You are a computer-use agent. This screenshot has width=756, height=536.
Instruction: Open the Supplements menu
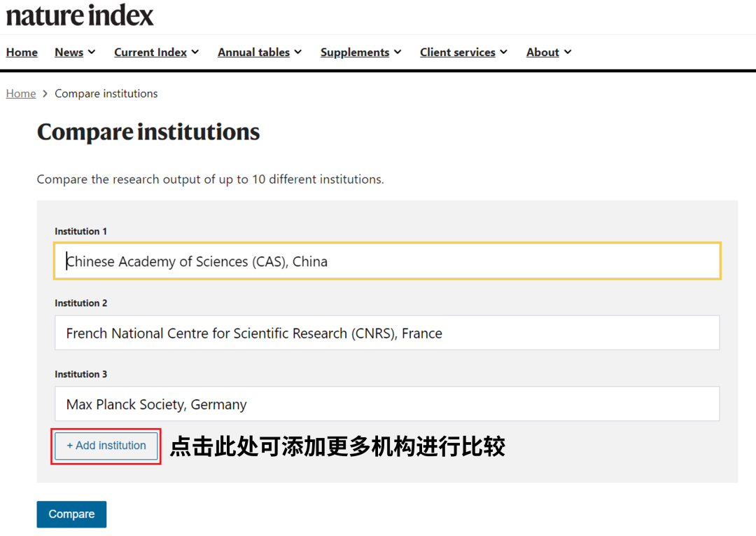tap(355, 52)
